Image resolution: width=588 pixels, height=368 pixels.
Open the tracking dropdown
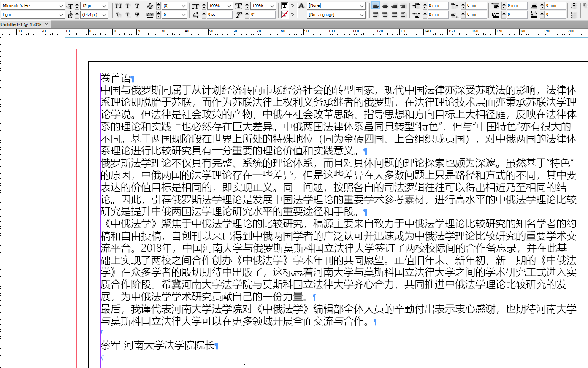click(184, 15)
